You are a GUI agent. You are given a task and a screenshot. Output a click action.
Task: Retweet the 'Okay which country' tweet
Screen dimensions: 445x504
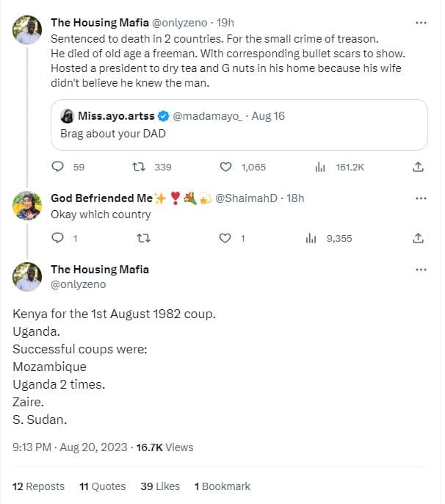[143, 238]
